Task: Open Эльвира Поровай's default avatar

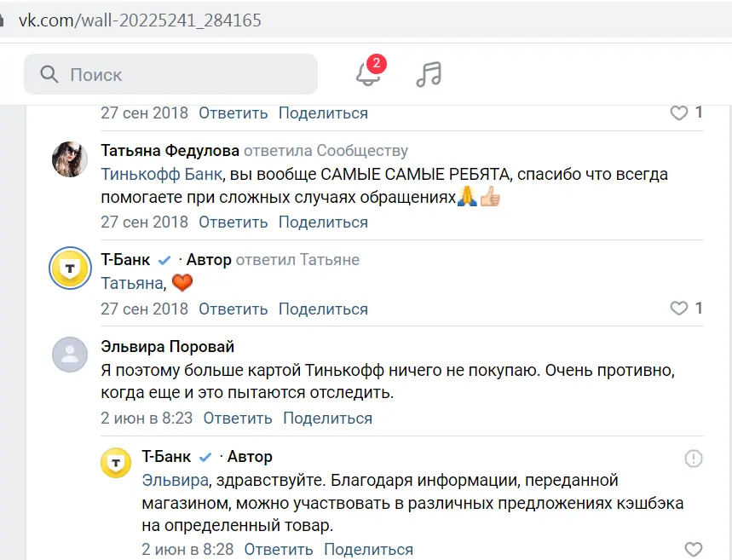Action: point(70,355)
